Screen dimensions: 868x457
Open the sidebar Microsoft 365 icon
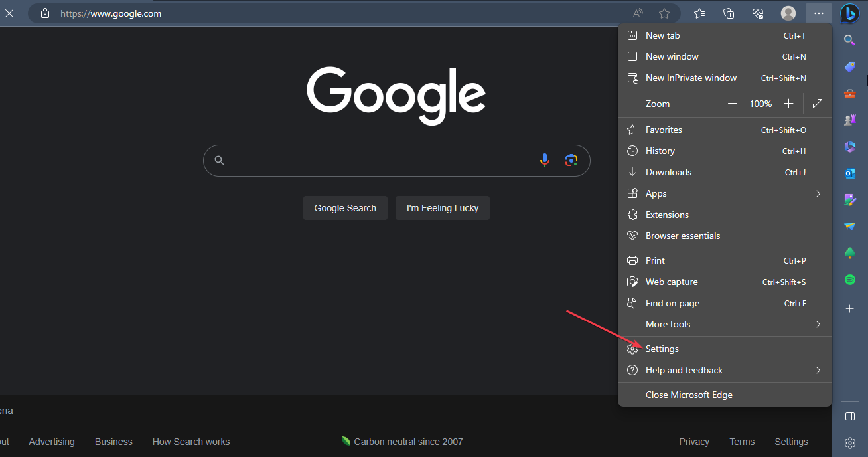coord(849,147)
